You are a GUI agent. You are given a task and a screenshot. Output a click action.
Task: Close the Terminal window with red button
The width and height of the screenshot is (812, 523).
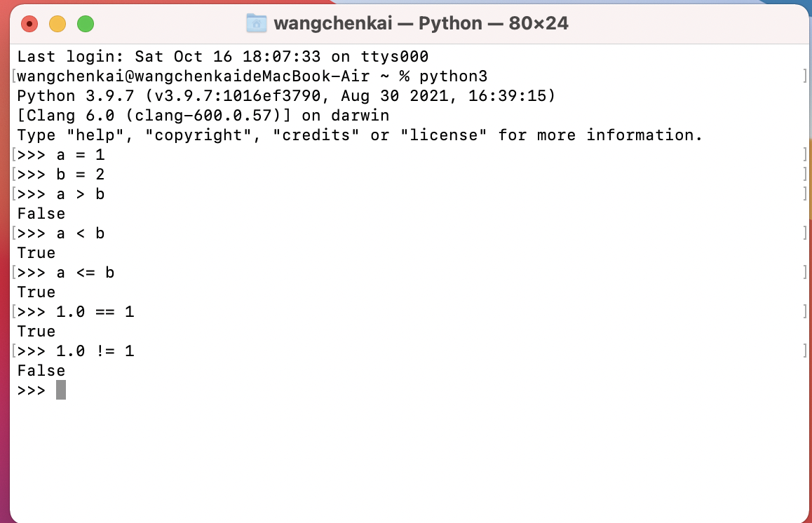point(29,25)
